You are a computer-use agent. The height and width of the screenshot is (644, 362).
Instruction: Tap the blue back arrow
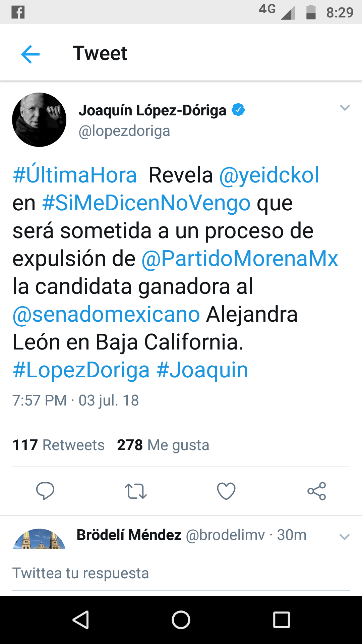30,54
